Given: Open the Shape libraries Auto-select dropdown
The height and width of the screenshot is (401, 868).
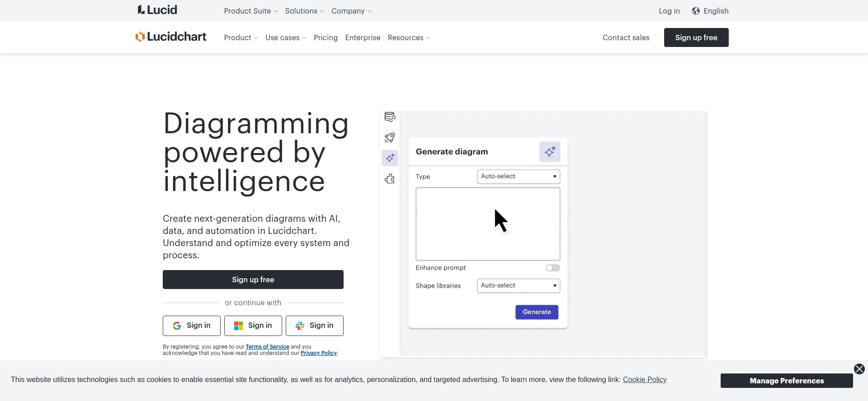Looking at the screenshot, I should point(519,286).
